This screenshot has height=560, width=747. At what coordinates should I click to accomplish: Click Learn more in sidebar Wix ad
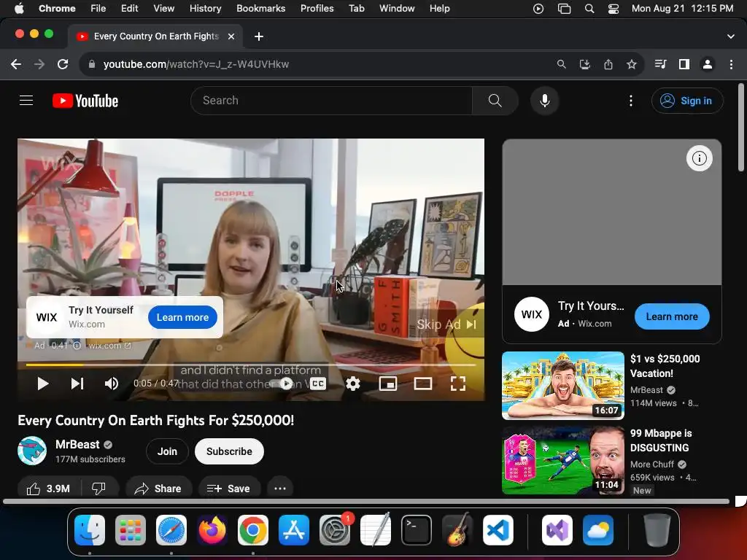(672, 316)
